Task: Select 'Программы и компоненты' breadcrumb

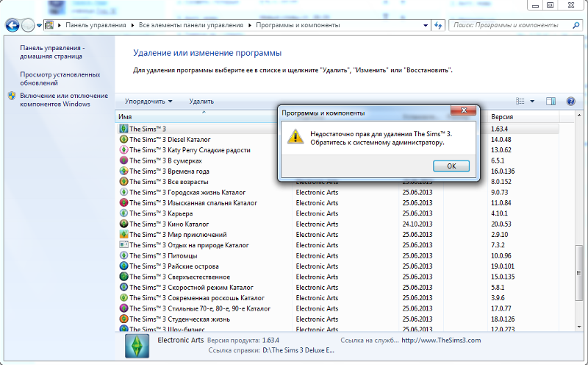Action: (298, 25)
